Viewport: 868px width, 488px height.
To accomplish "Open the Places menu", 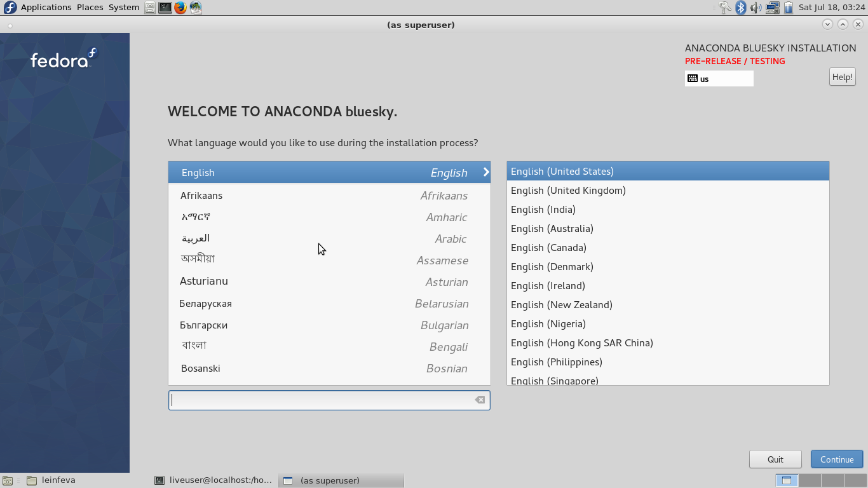I will 90,8.
